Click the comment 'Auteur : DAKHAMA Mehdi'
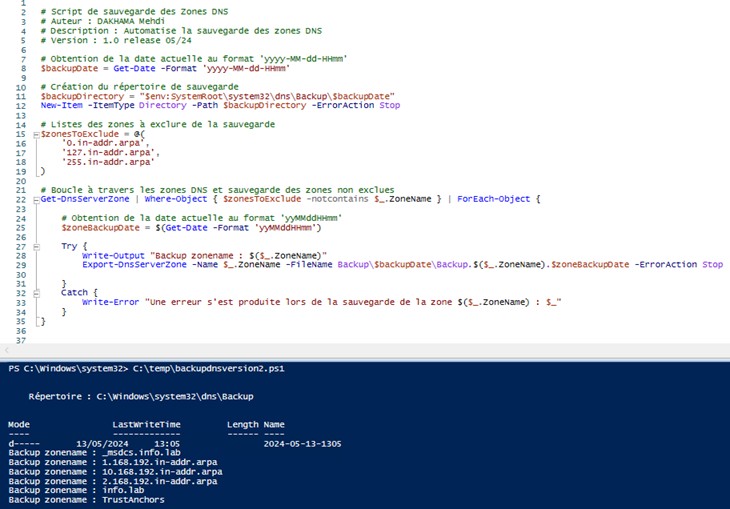 point(102,21)
